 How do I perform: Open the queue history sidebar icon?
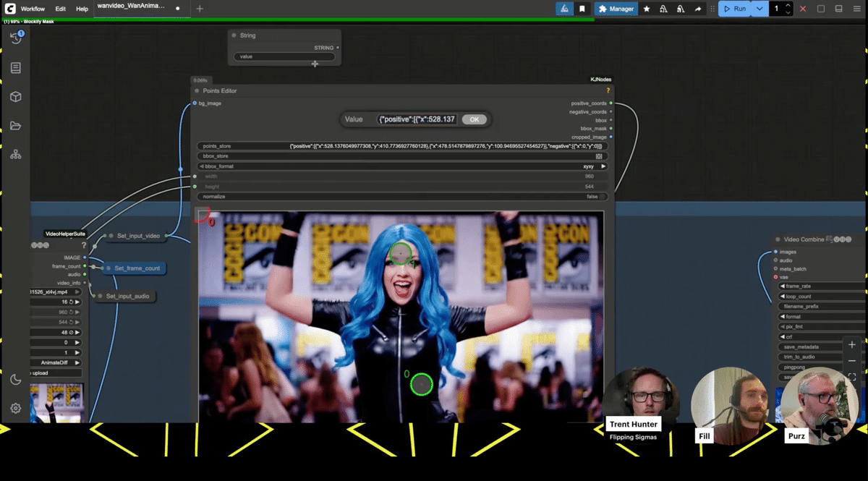[16, 38]
